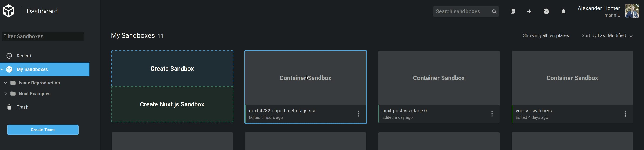Click 'Edited a day ago' text
The image size is (644, 150).
tap(397, 118)
